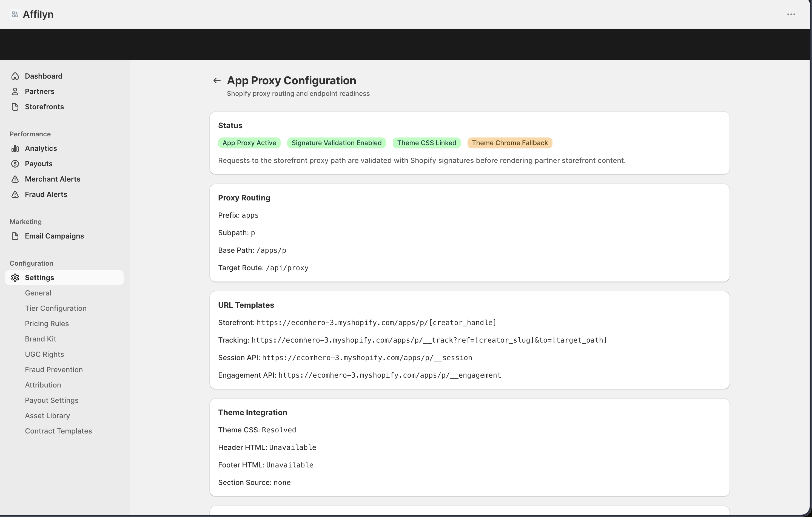This screenshot has height=517, width=812.
Task: Click Footer HTML: Unavailable line
Action: 266,465
